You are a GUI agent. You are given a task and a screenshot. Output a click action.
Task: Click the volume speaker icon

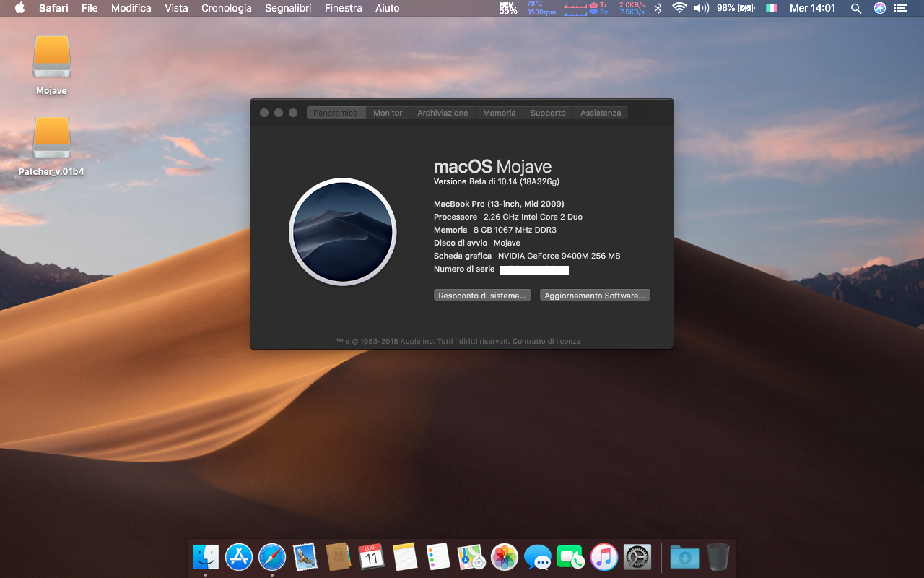pos(701,8)
